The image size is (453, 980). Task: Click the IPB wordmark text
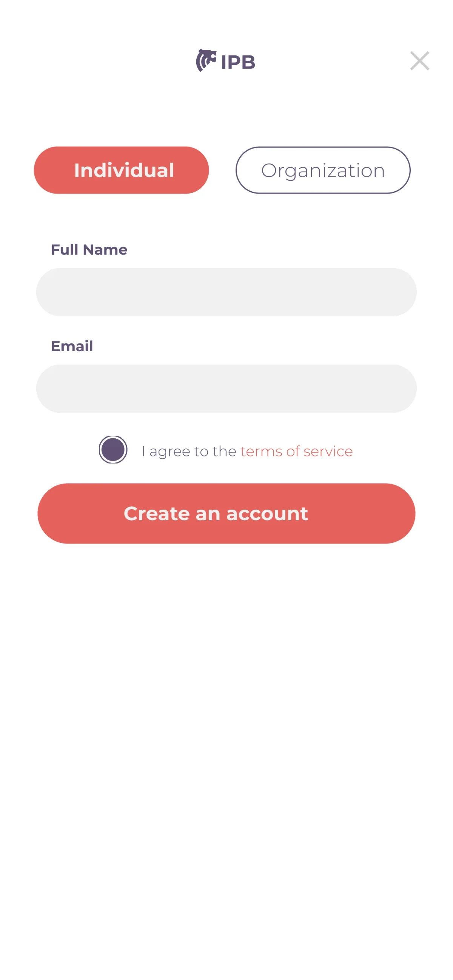238,62
